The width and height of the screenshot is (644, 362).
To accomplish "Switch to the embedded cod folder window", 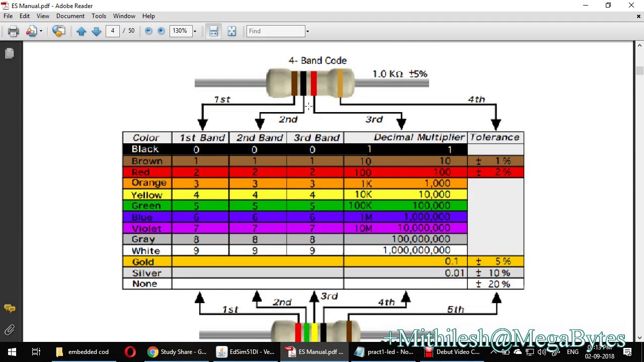I will (83, 352).
